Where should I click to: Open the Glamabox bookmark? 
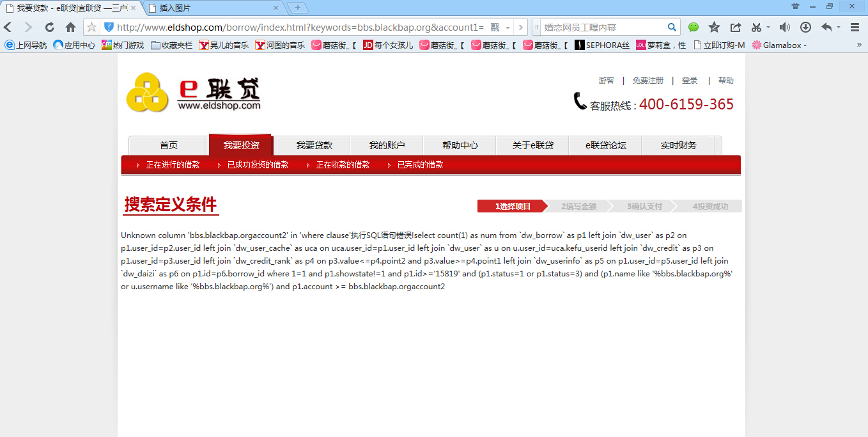(779, 45)
